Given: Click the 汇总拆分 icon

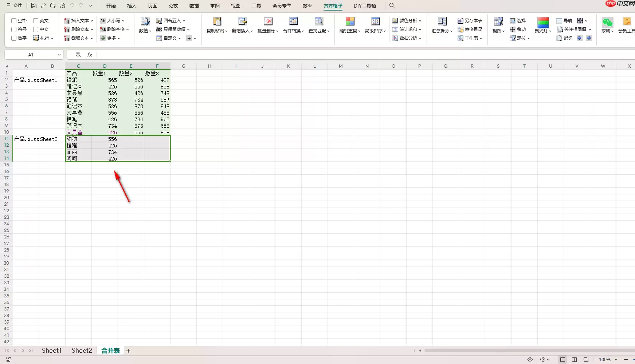Looking at the screenshot, I should click(x=442, y=21).
